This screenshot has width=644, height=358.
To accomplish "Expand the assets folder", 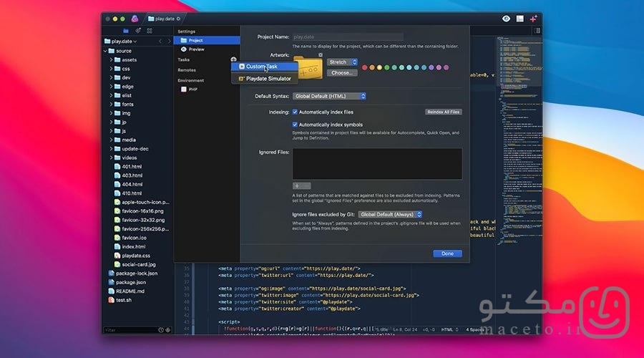I will pyautogui.click(x=112, y=59).
